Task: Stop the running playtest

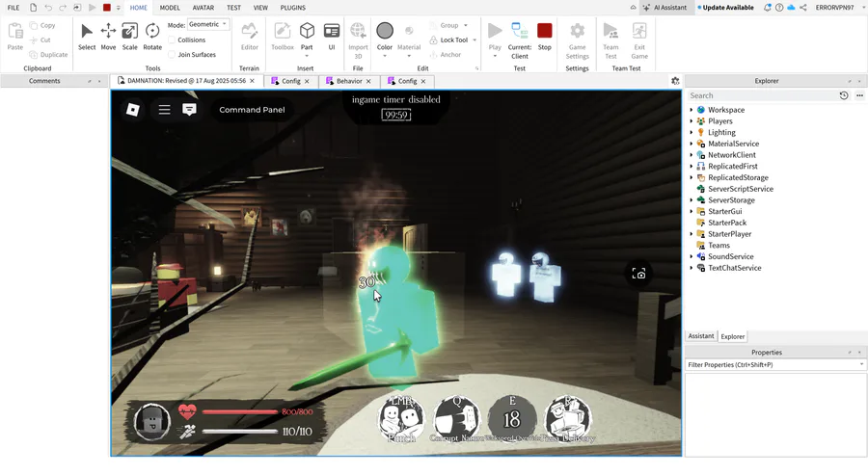Action: 545,37
